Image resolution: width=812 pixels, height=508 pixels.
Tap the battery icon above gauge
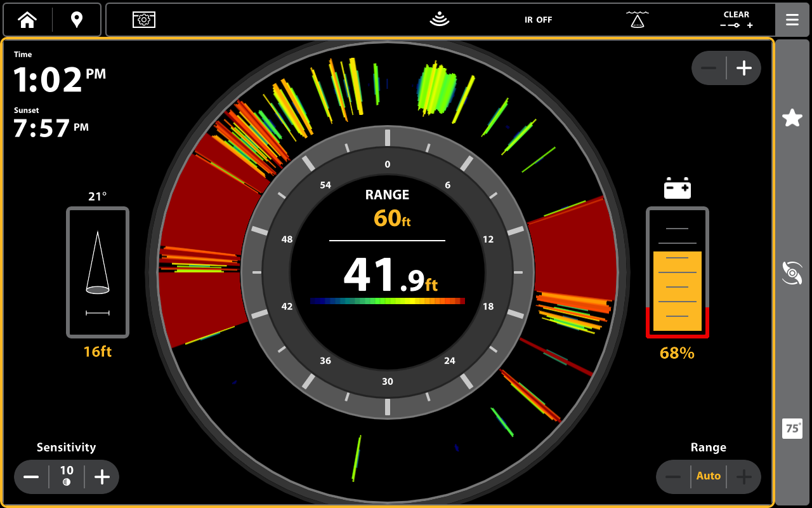click(677, 189)
